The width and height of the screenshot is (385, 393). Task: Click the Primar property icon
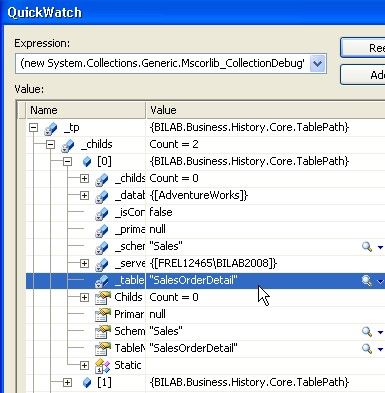pos(103,315)
